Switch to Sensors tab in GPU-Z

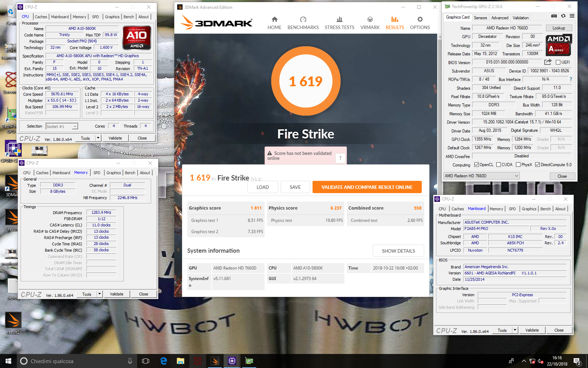coord(480,18)
